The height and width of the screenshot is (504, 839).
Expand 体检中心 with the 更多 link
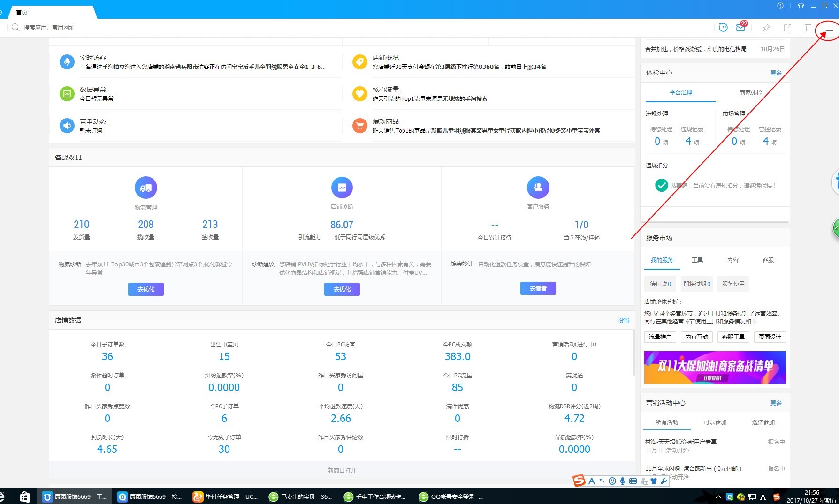click(776, 73)
